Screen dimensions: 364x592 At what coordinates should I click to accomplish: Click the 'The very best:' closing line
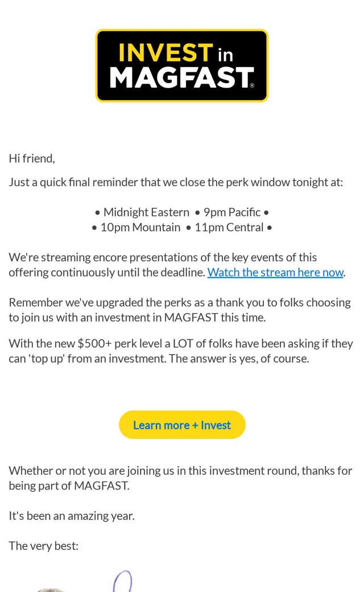[x=43, y=546]
